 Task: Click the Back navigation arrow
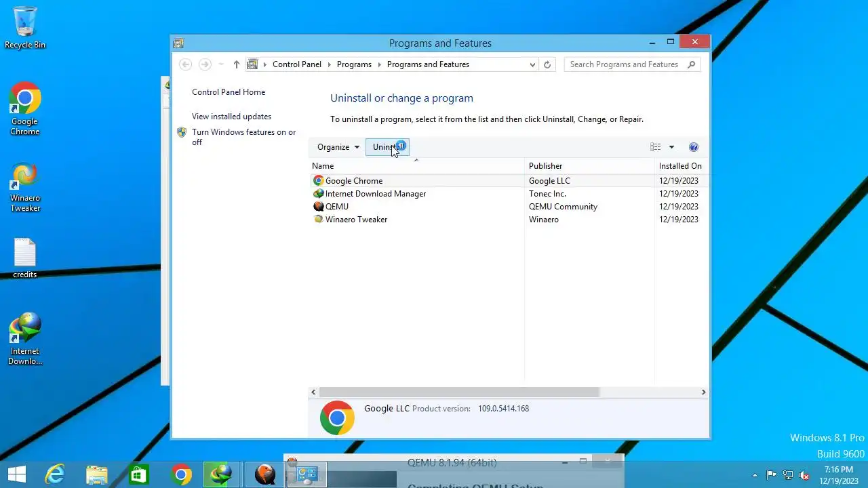(185, 64)
